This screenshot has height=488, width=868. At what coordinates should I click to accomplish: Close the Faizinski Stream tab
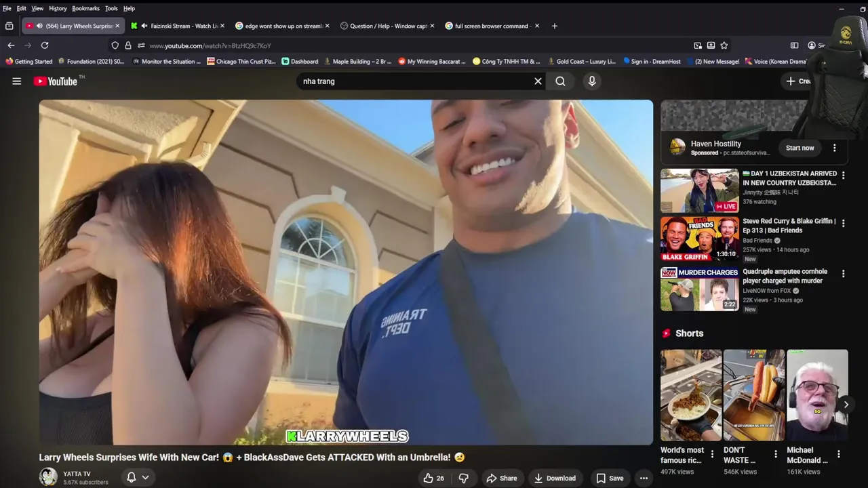click(x=222, y=26)
